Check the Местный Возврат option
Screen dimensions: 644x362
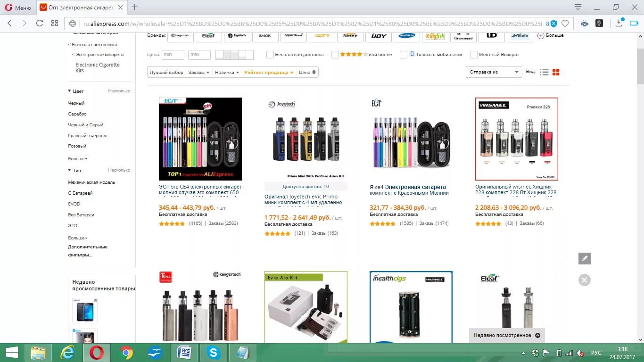(x=474, y=55)
